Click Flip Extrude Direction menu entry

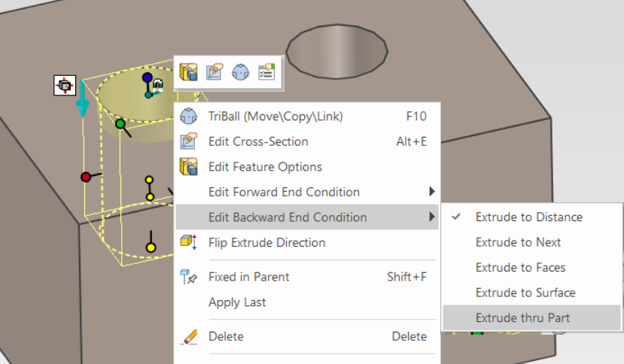[x=266, y=242]
